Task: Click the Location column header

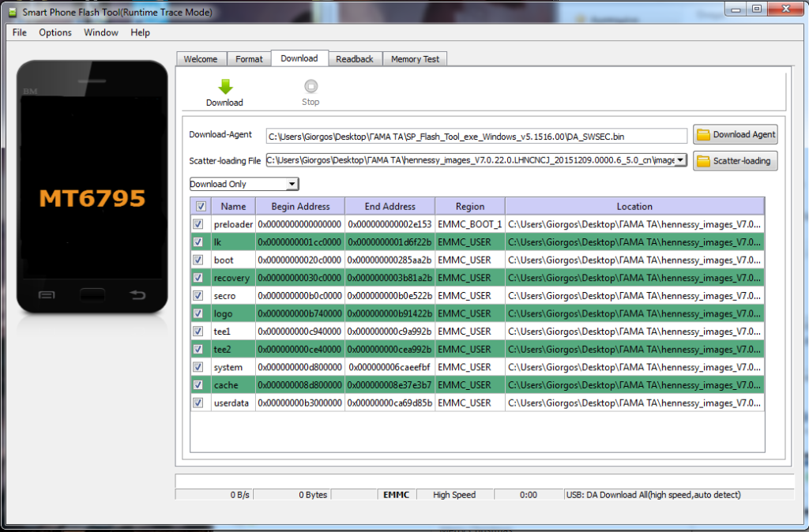Action: pos(634,206)
